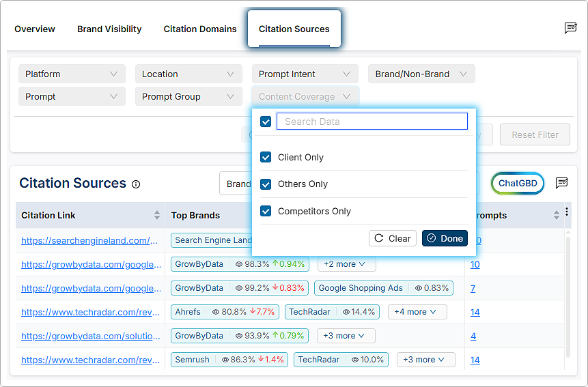Click the Clear button in the dropdown

click(x=393, y=238)
